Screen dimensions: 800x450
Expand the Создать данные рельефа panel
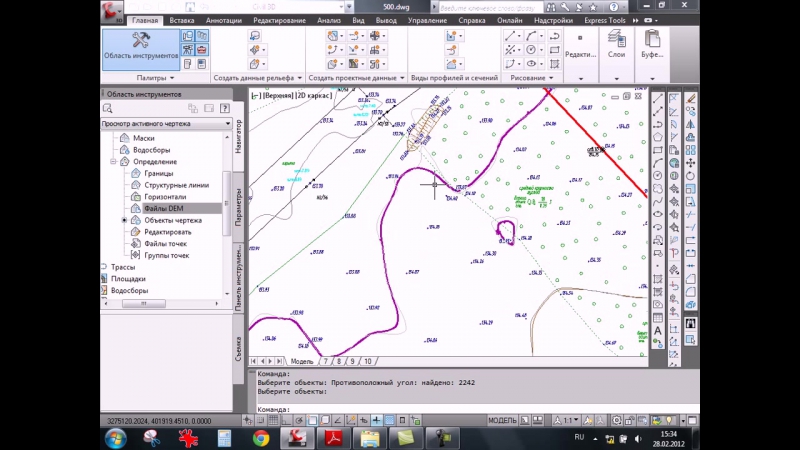[x=255, y=78]
